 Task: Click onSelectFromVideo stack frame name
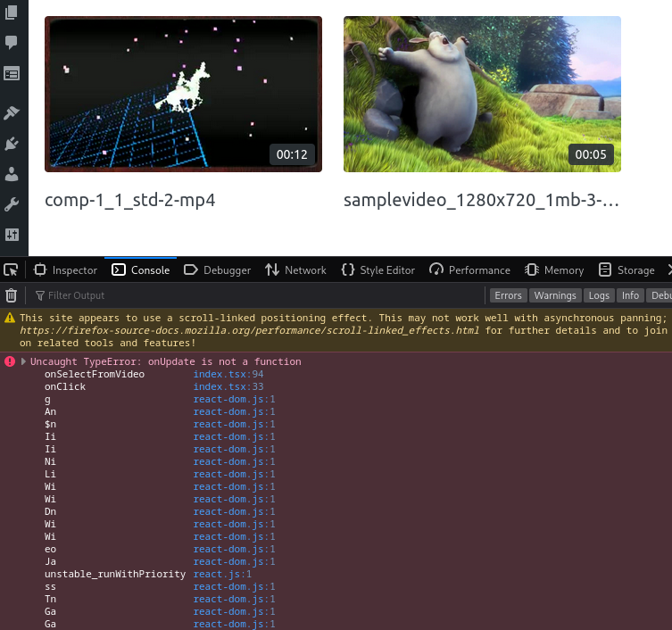point(95,374)
